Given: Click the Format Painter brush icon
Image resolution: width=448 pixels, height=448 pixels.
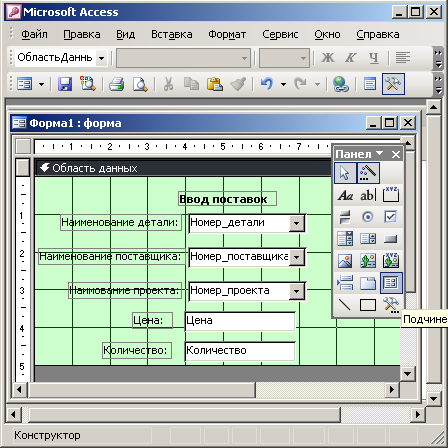Looking at the screenshot, I should [238, 84].
